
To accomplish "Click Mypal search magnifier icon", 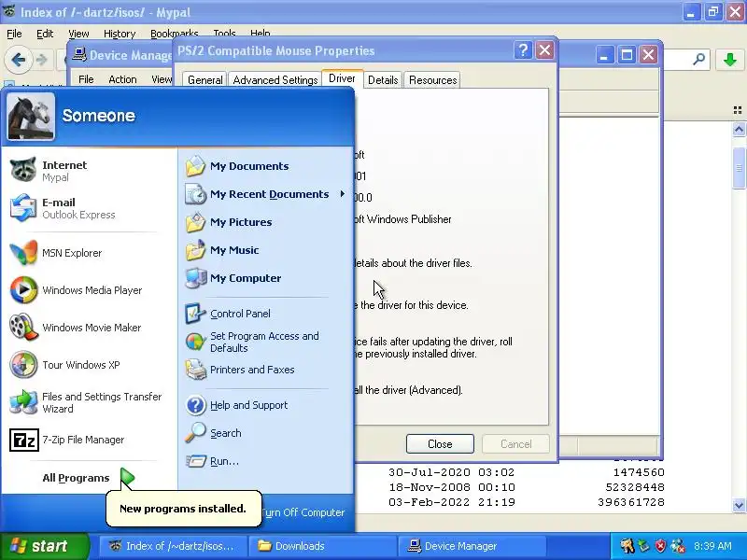I will tap(698, 60).
